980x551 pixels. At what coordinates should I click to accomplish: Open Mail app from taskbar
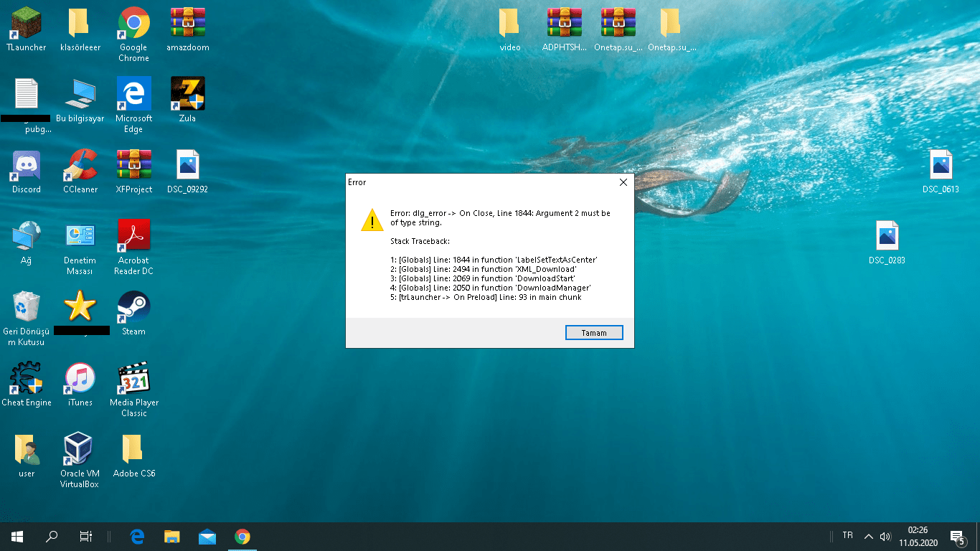pyautogui.click(x=207, y=537)
